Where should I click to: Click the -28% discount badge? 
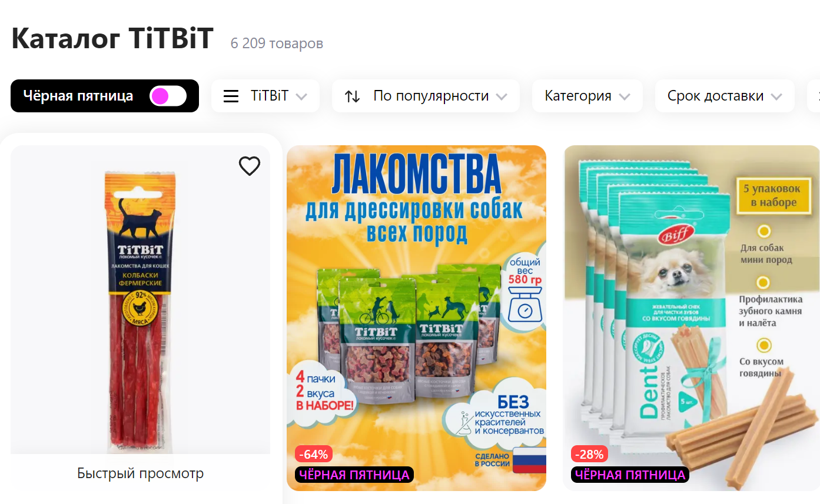click(590, 454)
